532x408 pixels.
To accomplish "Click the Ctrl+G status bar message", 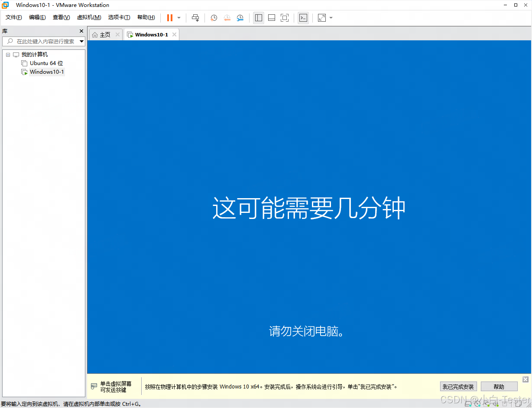I will tap(71, 404).
